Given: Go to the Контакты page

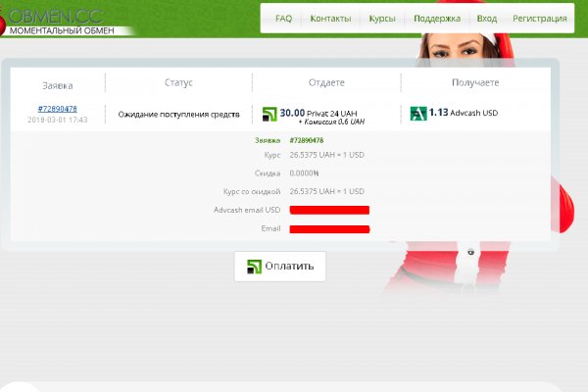Looking at the screenshot, I should (x=330, y=19).
